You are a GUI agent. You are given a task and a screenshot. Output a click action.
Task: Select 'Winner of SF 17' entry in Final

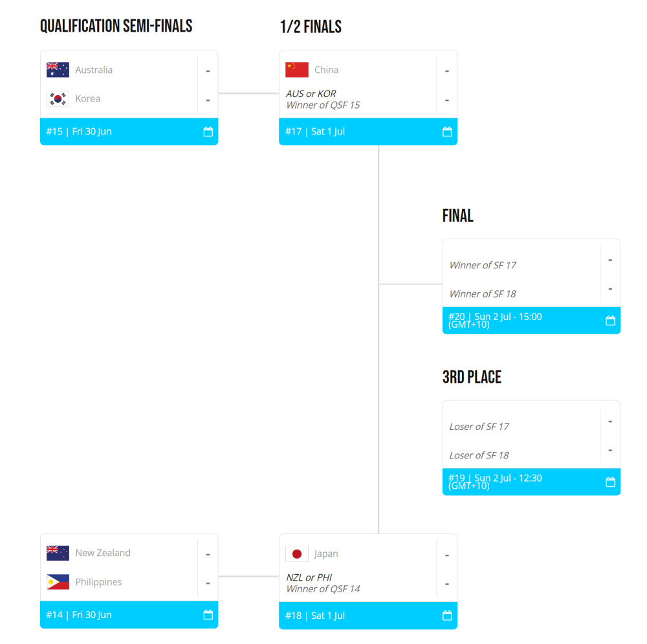[483, 265]
